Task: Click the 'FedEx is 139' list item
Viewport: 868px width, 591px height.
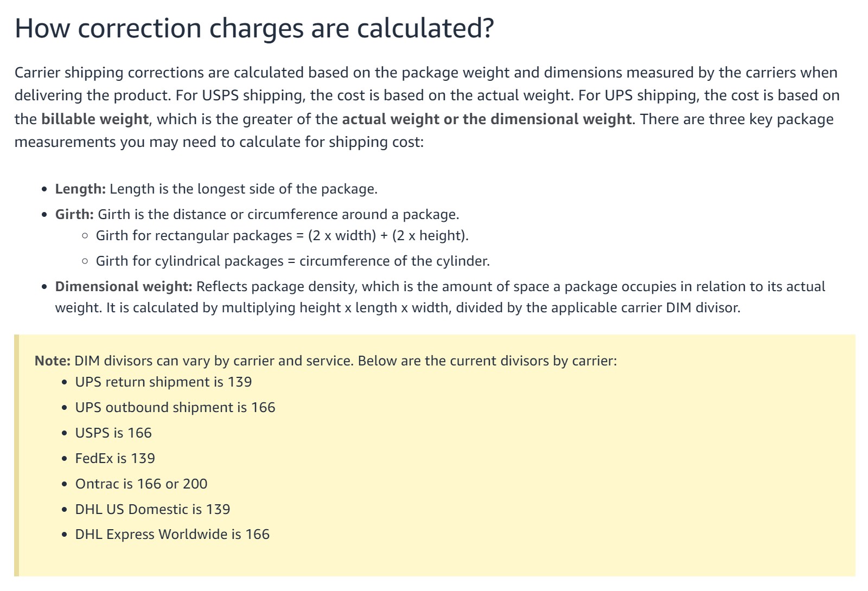Action: [x=115, y=459]
